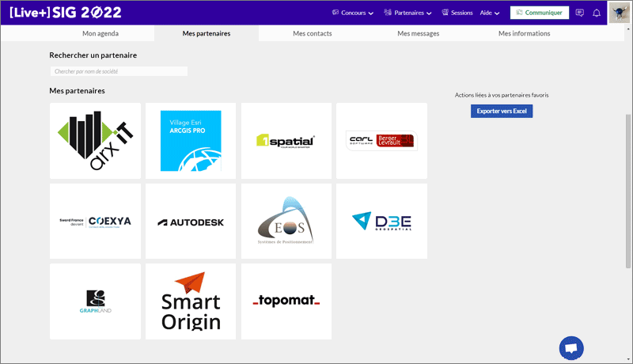Open the messages chat icon in header

(580, 13)
